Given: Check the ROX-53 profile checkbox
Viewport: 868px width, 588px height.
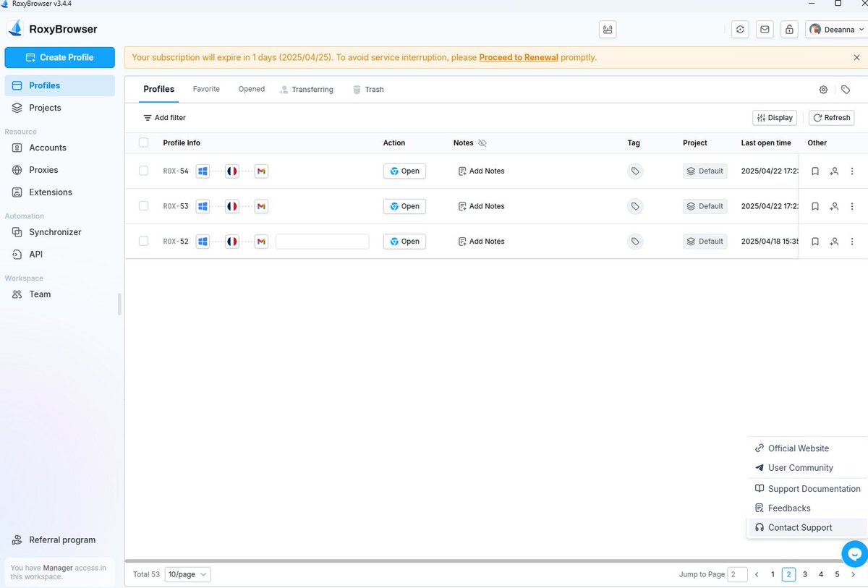Looking at the screenshot, I should pos(143,206).
